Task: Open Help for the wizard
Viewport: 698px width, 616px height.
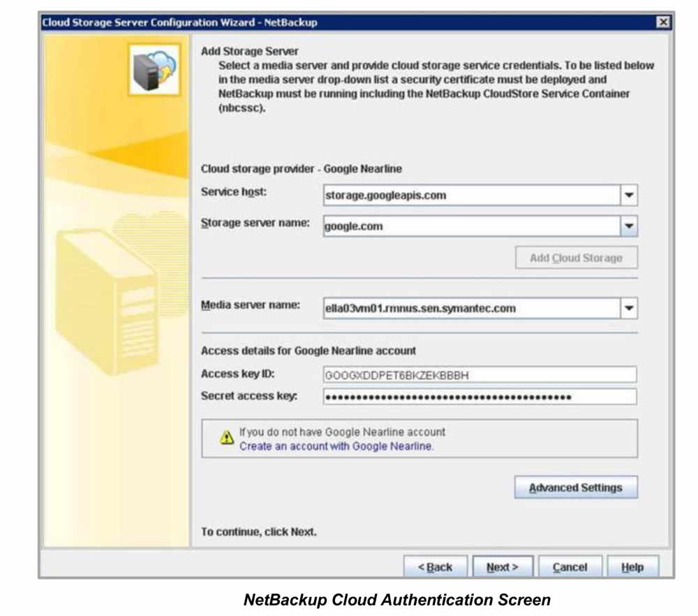Action: (632, 567)
